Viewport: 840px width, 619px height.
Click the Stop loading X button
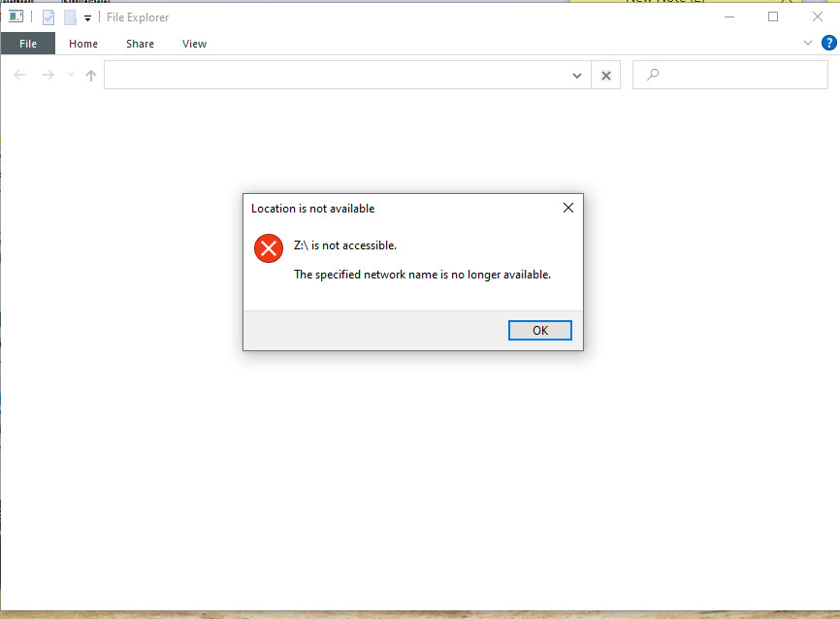606,75
